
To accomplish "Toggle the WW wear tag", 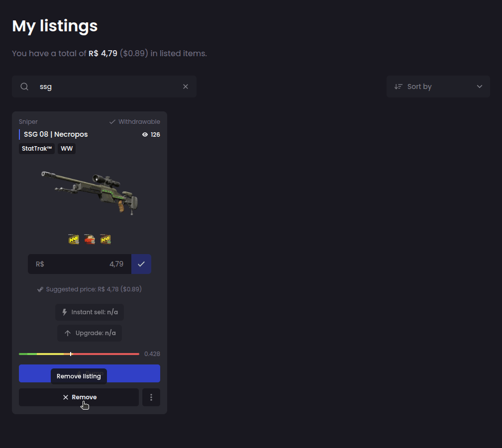I will [x=66, y=148].
